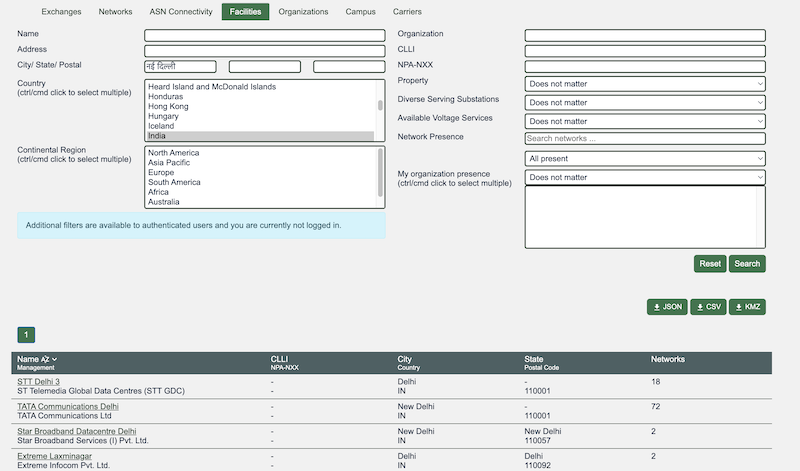Viewport: 800px width, 471px height.
Task: Select Europe region
Action: [x=260, y=172]
